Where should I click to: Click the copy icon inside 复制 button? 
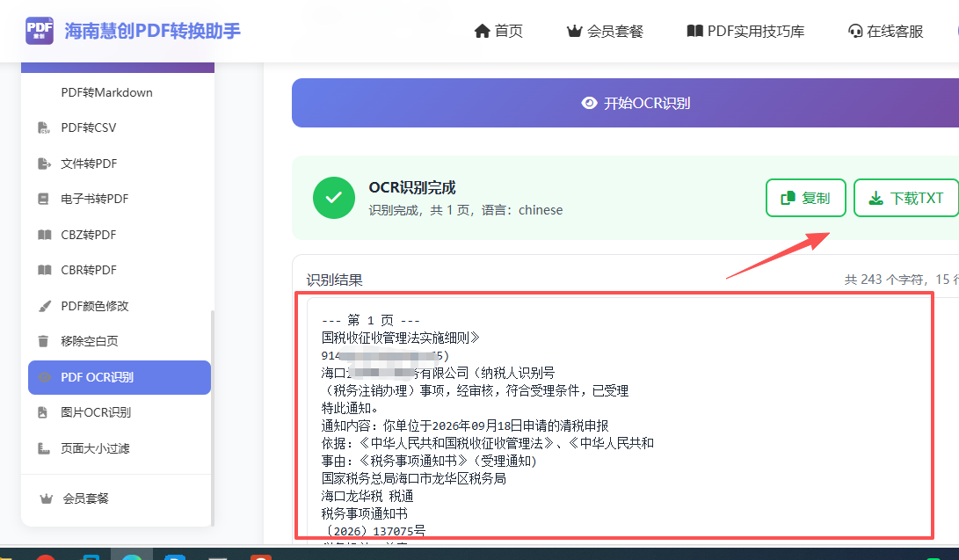pyautogui.click(x=788, y=198)
